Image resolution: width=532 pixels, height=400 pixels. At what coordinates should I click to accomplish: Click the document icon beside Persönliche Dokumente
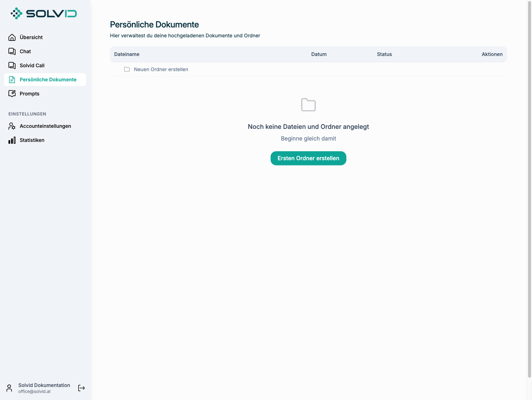[12, 80]
